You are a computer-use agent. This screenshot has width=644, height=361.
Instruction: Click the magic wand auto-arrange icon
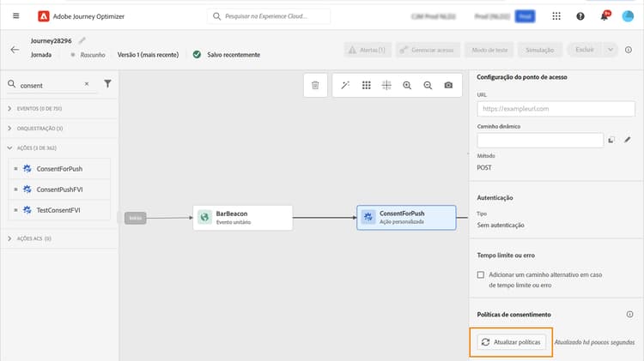[345, 85]
